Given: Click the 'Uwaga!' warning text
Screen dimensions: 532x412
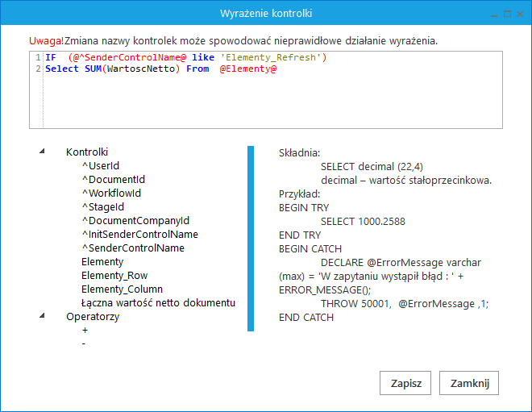Looking at the screenshot, I should [x=46, y=41].
